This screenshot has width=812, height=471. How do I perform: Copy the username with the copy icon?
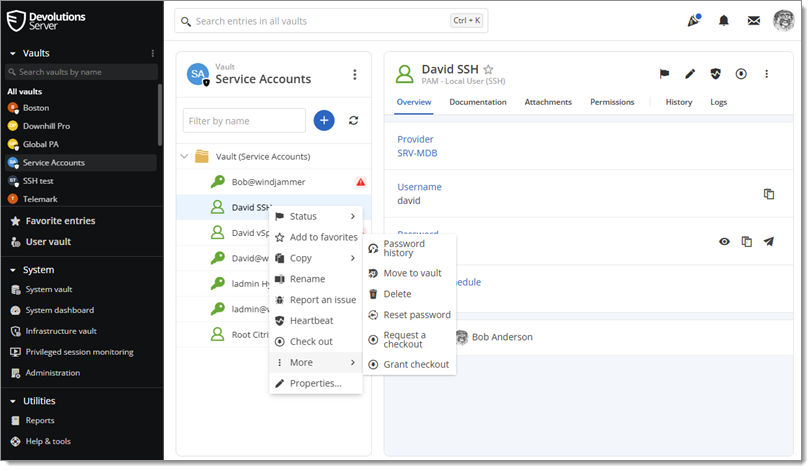(x=768, y=194)
